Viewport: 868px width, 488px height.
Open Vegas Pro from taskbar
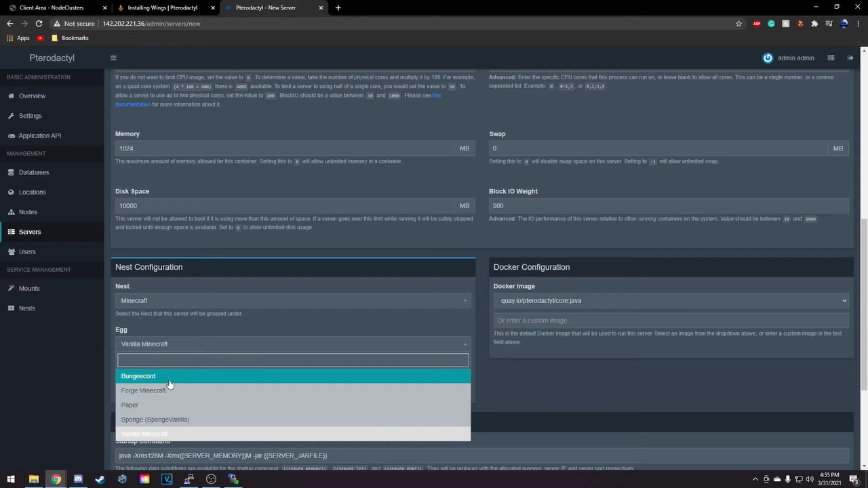(x=167, y=479)
